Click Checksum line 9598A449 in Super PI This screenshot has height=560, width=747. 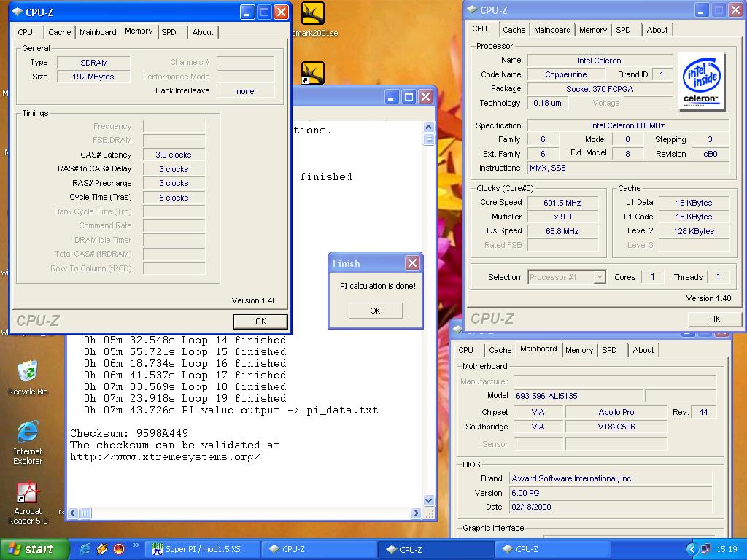(x=129, y=433)
